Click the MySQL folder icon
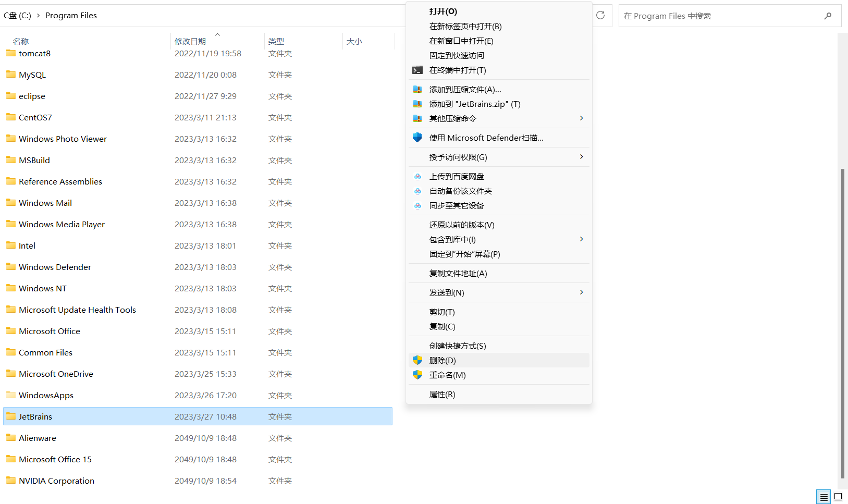 coord(11,74)
